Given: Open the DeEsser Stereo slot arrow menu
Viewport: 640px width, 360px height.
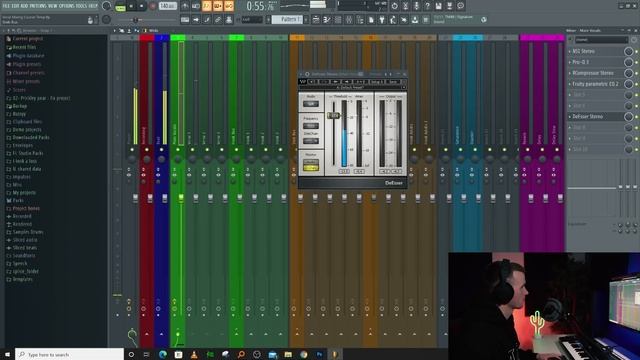Looking at the screenshot, I should (570, 117).
